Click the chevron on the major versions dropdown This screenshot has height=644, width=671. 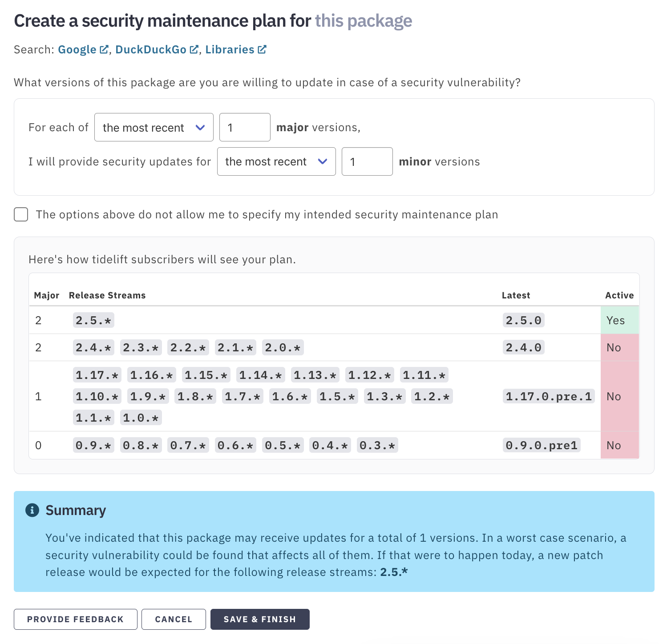[x=200, y=128]
